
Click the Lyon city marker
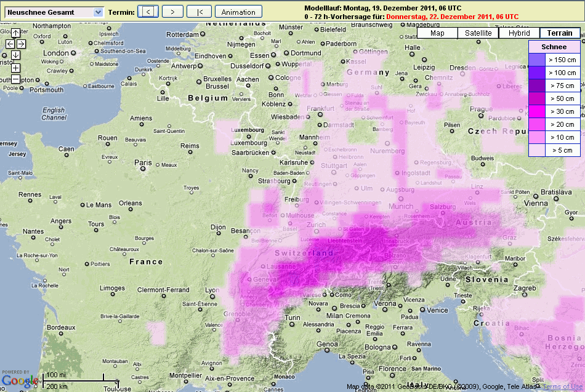pos(212,297)
